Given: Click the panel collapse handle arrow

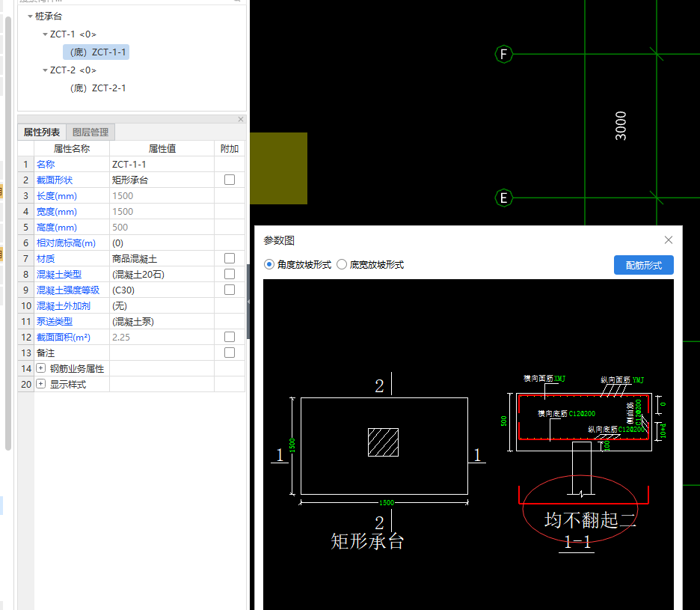Looking at the screenshot, I should (248, 302).
